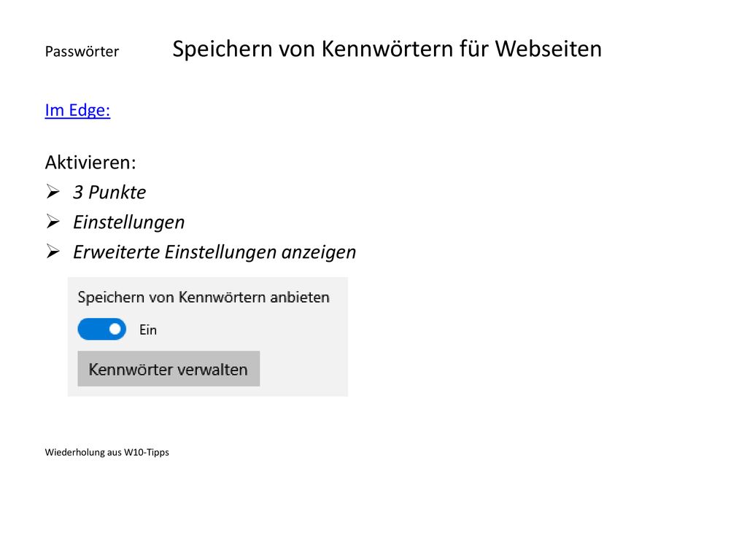Click the "Ein" label beside the switch
747x560 pixels.
(147, 330)
